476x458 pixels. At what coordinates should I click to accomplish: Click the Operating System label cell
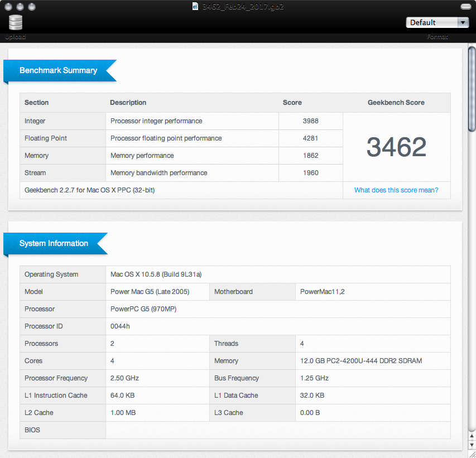coord(63,274)
